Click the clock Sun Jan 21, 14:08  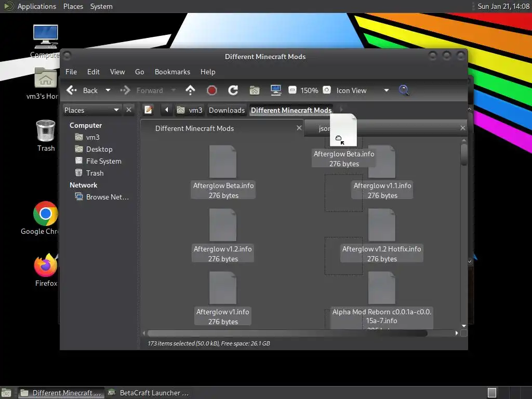[503, 6]
